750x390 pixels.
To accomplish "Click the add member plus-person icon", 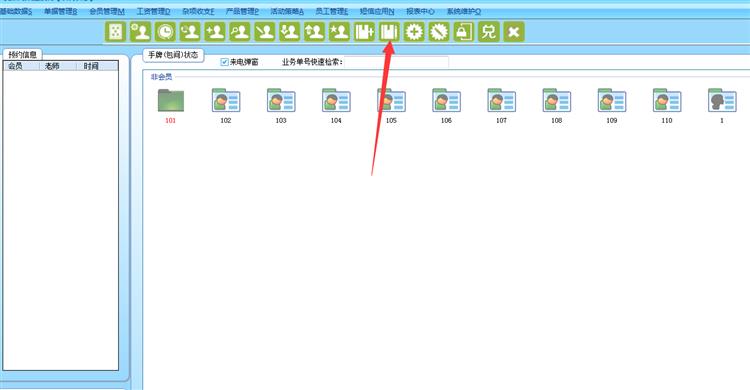I will (x=215, y=32).
